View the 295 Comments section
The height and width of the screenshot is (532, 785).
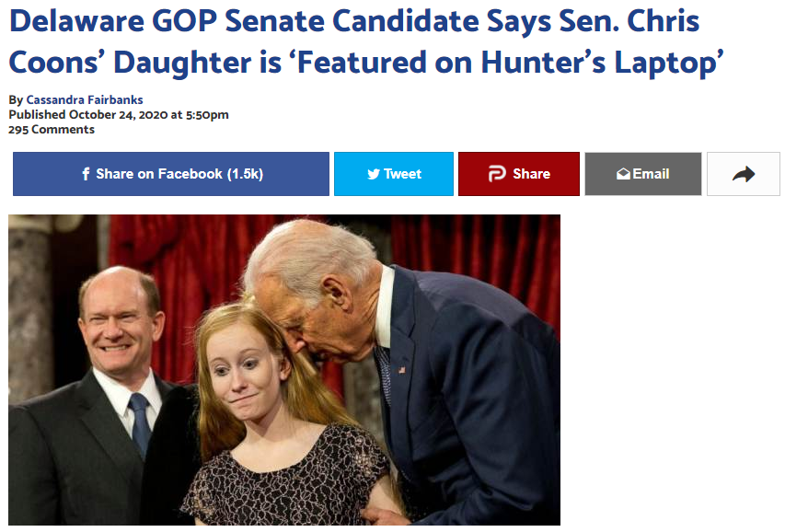(x=51, y=129)
